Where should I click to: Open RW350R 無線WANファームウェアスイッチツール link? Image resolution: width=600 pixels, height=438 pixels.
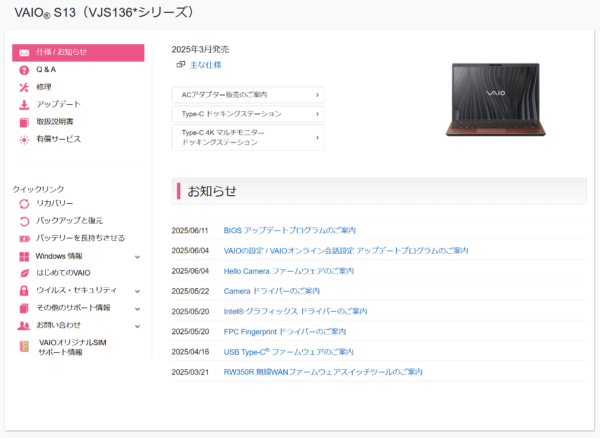(323, 372)
